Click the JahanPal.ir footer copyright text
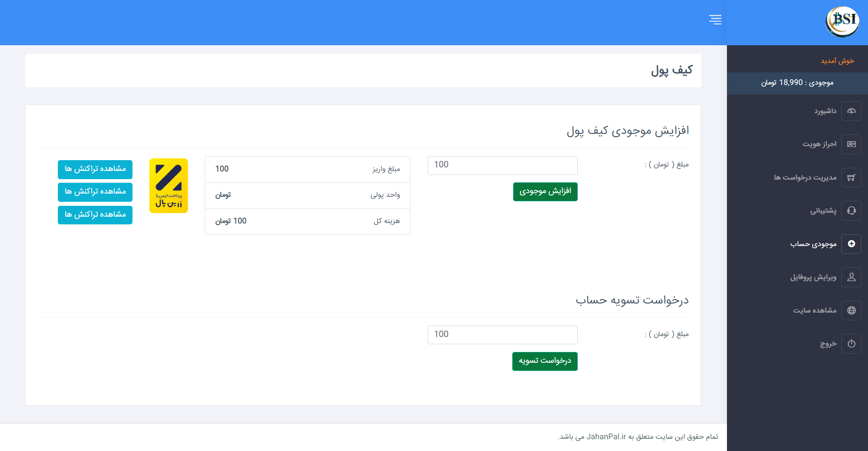868x451 pixels. point(638,437)
